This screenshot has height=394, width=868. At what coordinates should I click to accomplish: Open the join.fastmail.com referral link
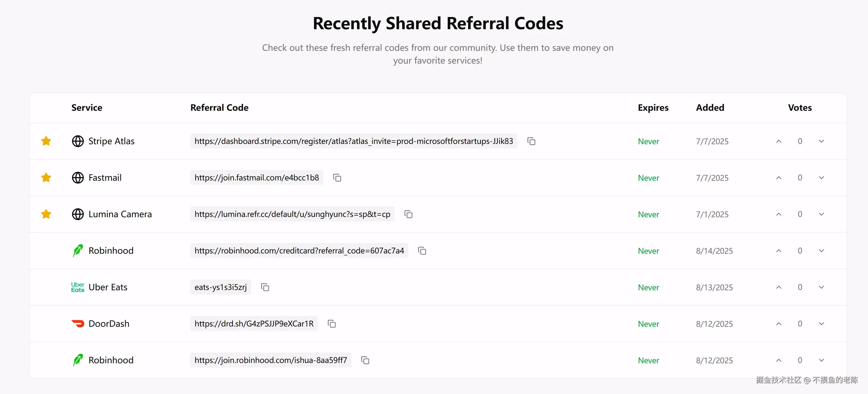click(257, 177)
